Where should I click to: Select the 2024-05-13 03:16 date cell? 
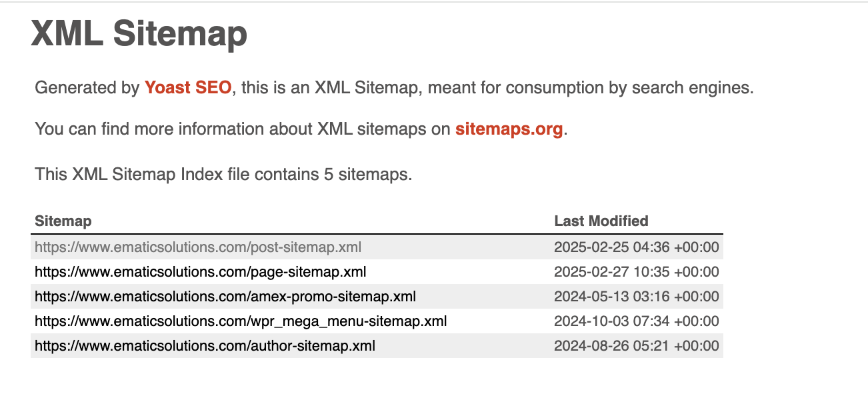(x=636, y=297)
